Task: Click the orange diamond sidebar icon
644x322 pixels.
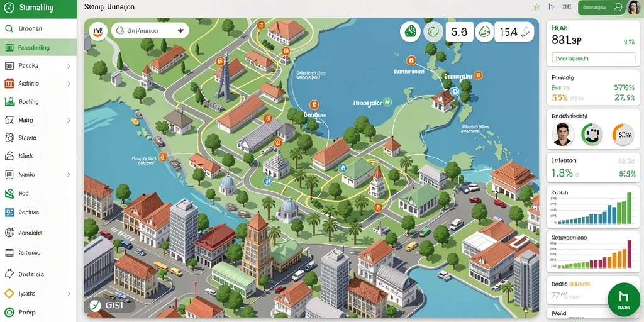Action: click(9, 294)
